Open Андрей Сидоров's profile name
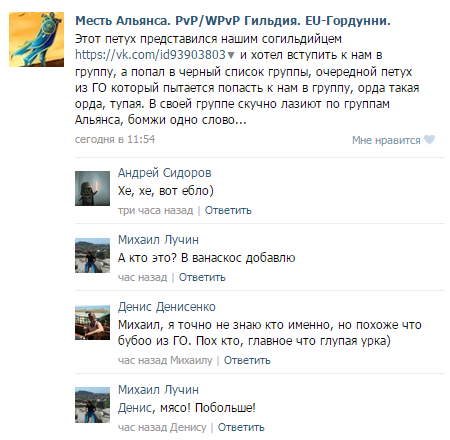Image resolution: width=450 pixels, height=440 pixels. [165, 173]
